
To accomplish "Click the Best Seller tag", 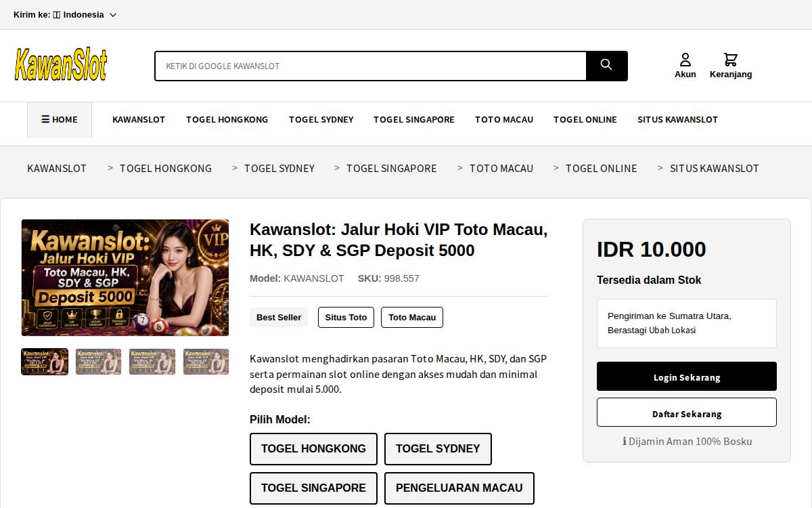I will point(279,317).
